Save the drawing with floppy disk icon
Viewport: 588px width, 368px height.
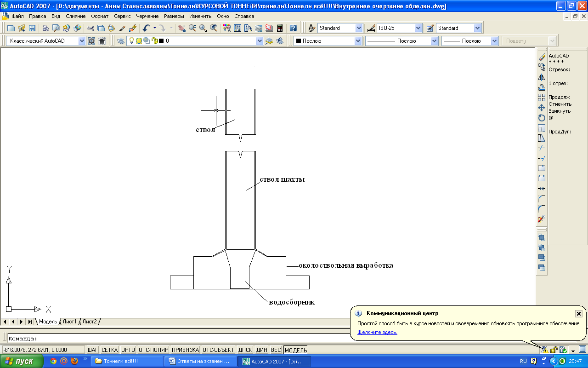pos(32,28)
